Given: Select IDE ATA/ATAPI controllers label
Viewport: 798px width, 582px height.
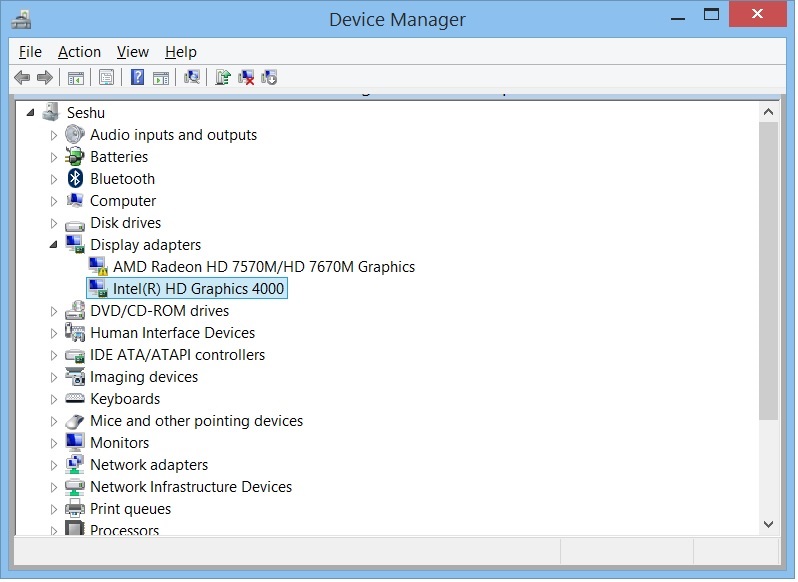Looking at the screenshot, I should [178, 355].
